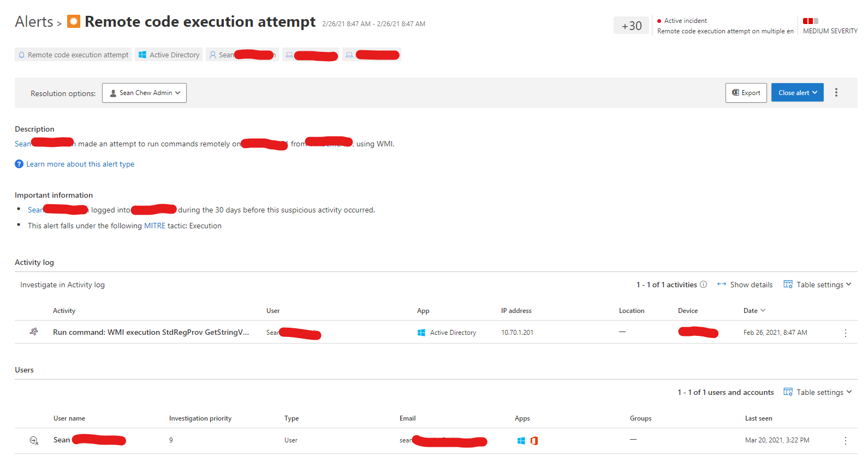
Task: Click the Office app icon in Users row
Action: point(534,441)
